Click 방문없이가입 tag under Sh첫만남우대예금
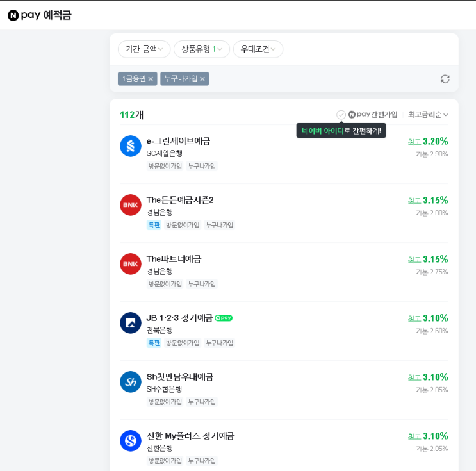 click(x=165, y=402)
